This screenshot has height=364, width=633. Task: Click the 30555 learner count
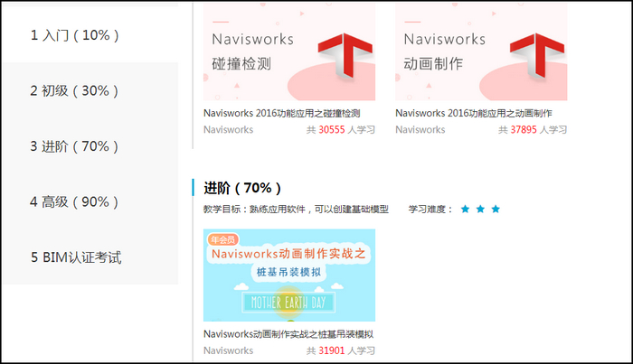coord(332,130)
